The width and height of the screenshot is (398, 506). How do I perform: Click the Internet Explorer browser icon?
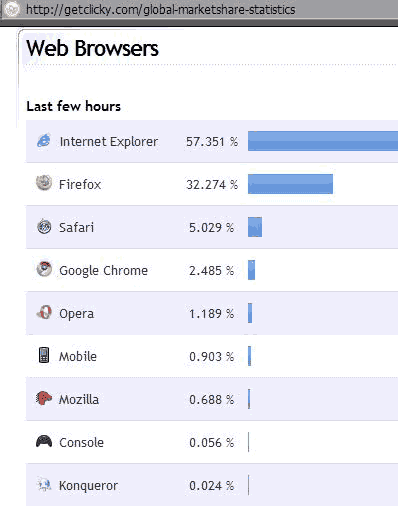44,140
